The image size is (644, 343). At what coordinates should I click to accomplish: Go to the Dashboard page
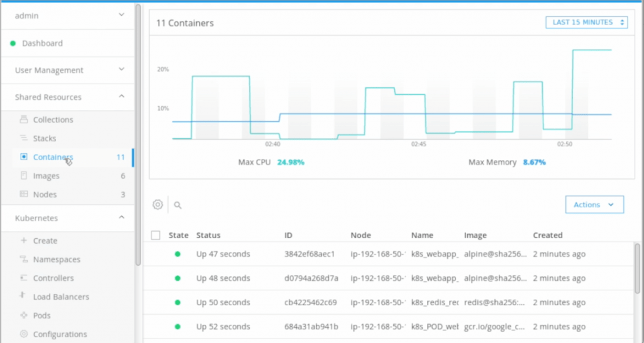(x=42, y=43)
